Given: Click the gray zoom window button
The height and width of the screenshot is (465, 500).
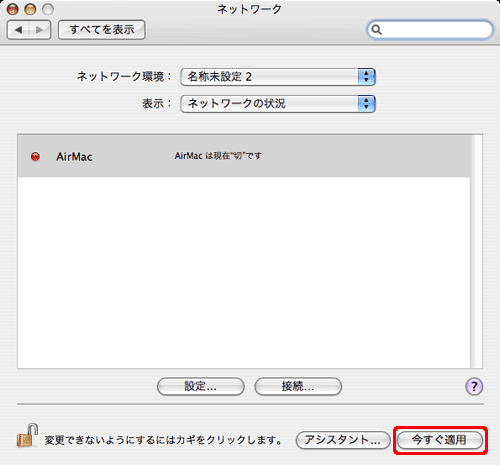Looking at the screenshot, I should point(48,9).
